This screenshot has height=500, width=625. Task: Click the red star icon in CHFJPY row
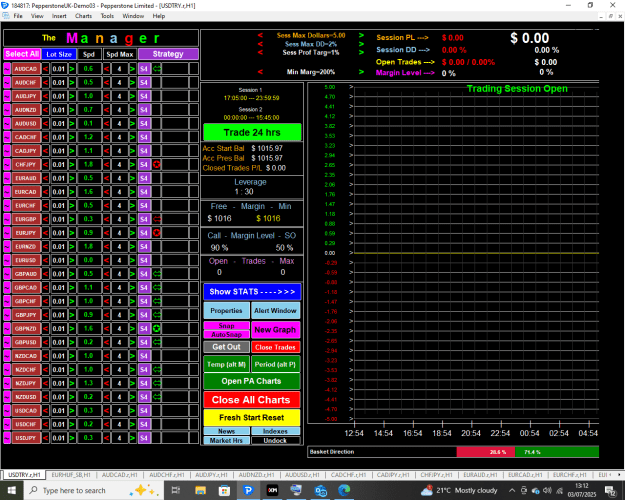[x=157, y=164]
